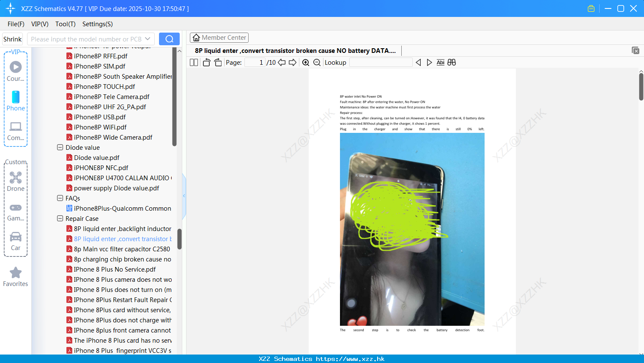Screen dimensions: 644x363
Task: Toggle two-page view layout icon
Action: pos(194,62)
